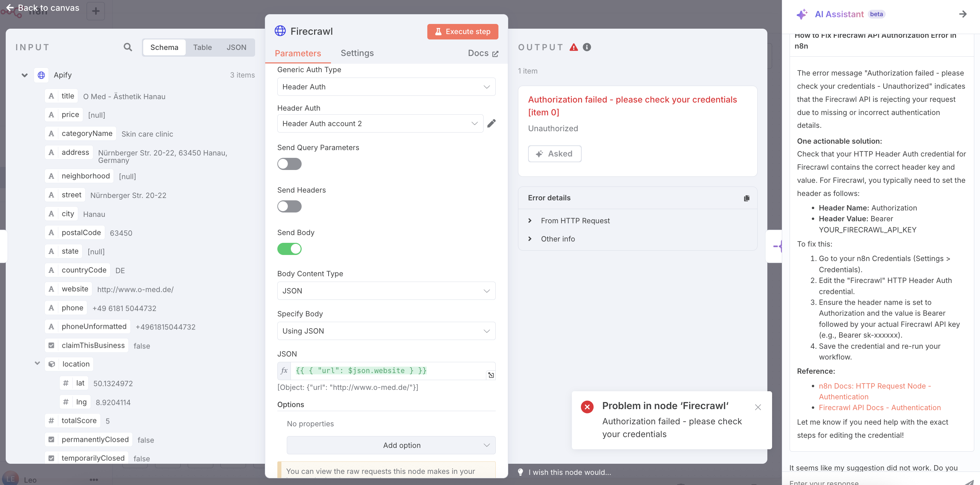Enable the Send Headers toggle

click(x=289, y=206)
